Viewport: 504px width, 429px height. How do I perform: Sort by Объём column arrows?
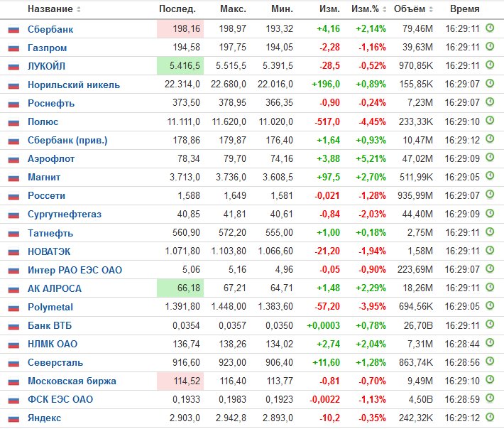coord(431,9)
